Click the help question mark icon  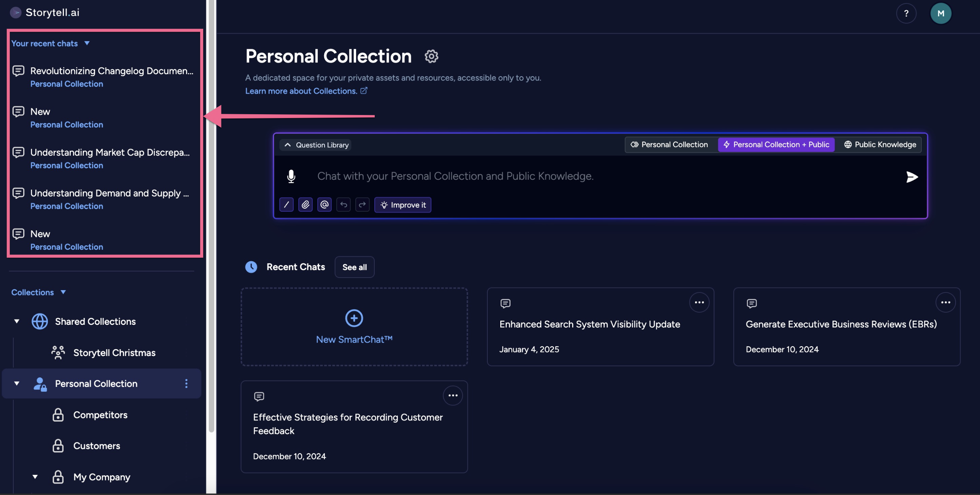(906, 13)
